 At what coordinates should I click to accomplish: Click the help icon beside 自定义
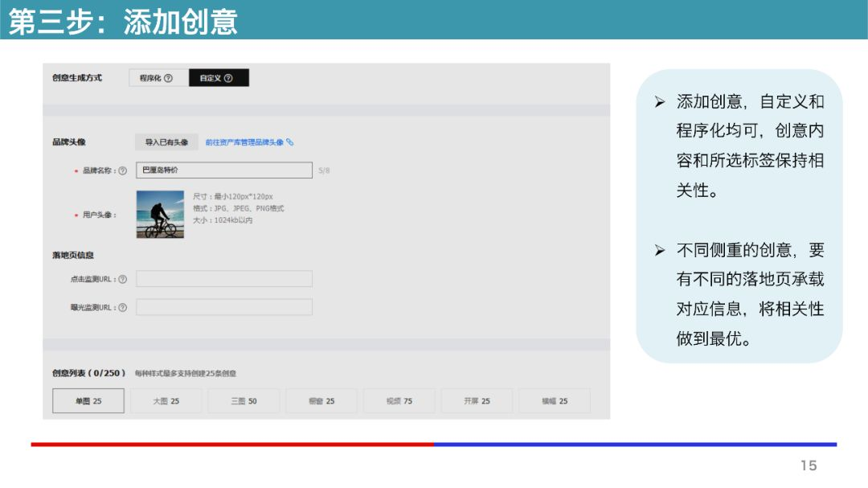[229, 79]
